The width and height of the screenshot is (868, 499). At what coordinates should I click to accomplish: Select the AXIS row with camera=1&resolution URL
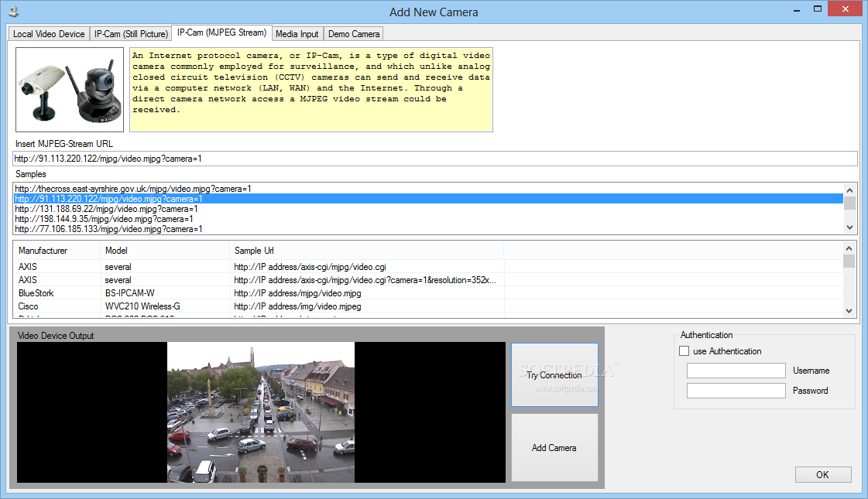[x=365, y=280]
